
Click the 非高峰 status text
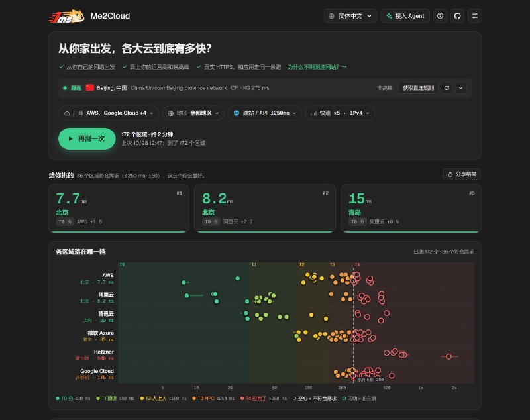[385, 88]
